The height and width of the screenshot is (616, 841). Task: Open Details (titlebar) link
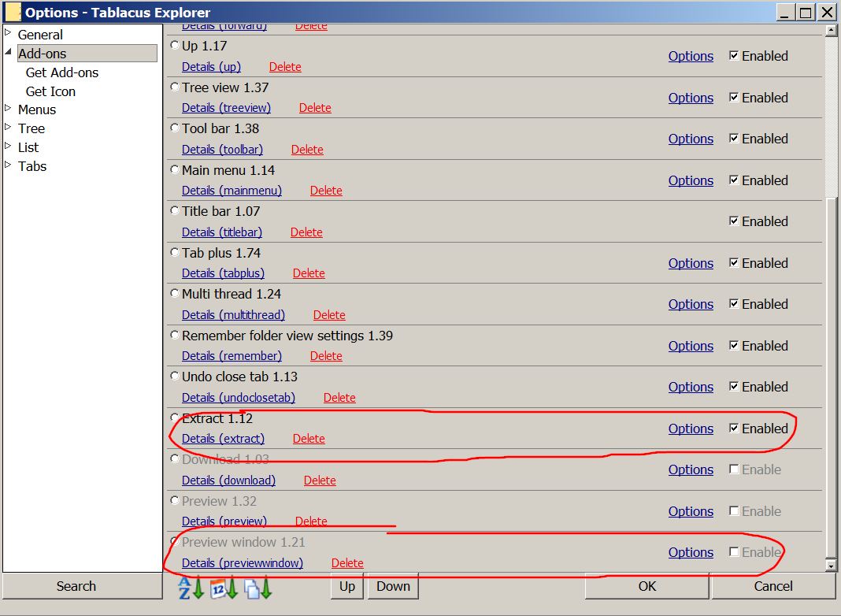pyautogui.click(x=222, y=232)
